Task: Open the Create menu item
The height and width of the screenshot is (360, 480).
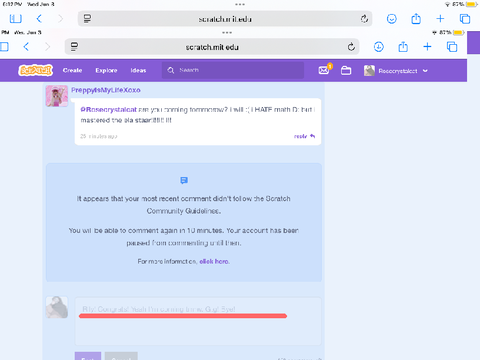Action: (72, 70)
